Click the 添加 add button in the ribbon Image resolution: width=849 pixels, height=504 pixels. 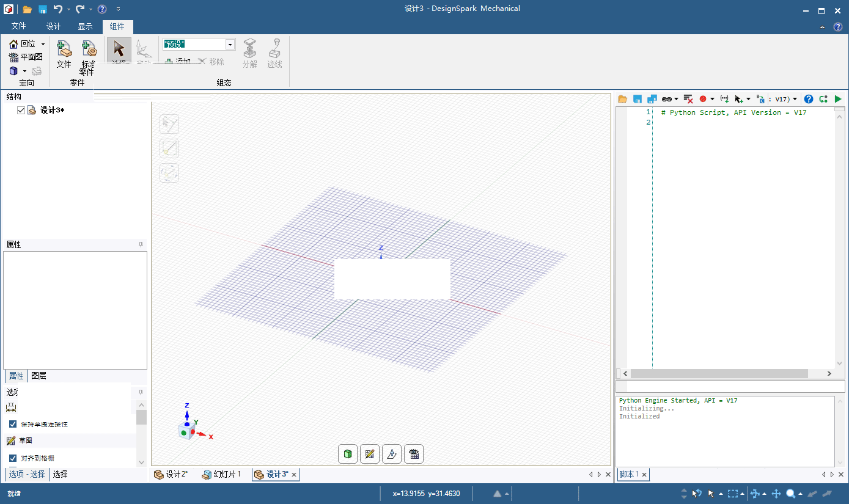click(180, 61)
